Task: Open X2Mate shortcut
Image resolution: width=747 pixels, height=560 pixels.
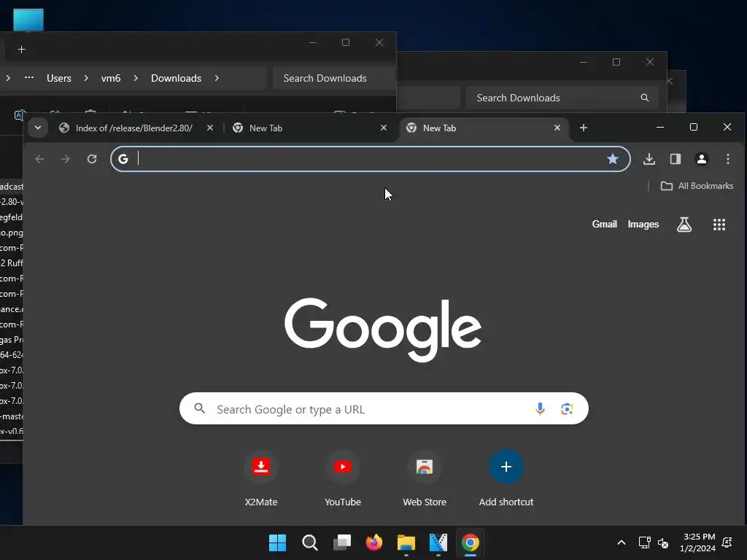Action: click(x=261, y=478)
